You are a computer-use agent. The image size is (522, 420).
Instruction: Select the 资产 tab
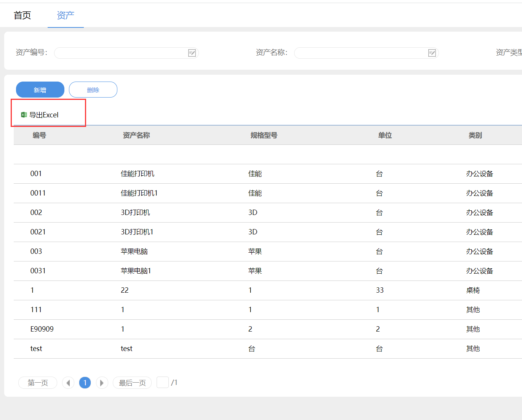[66, 15]
